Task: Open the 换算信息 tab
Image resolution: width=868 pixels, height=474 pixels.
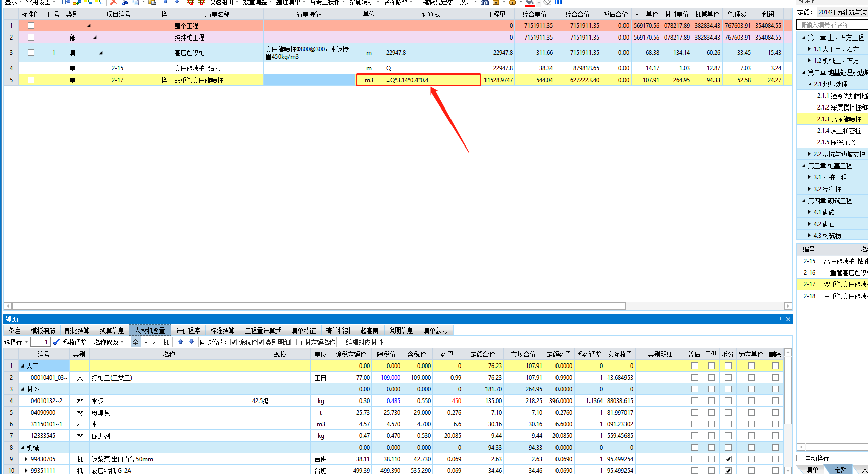Action: coord(112,331)
